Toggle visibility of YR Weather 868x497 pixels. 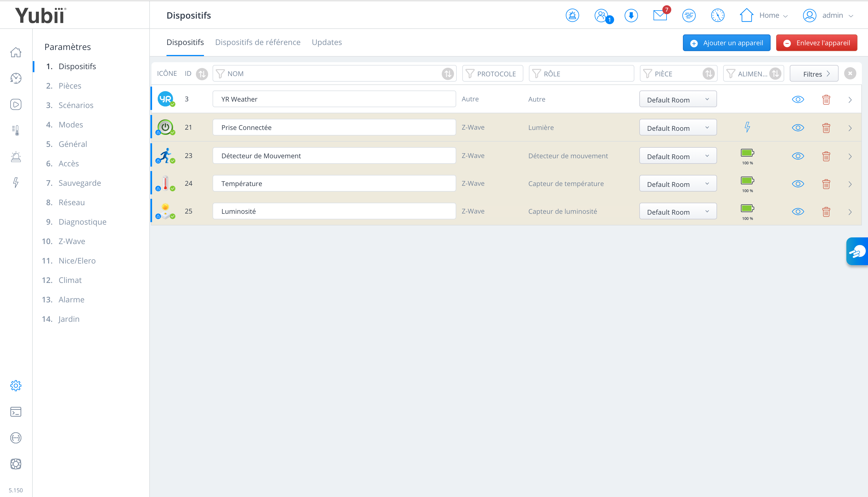click(x=798, y=99)
